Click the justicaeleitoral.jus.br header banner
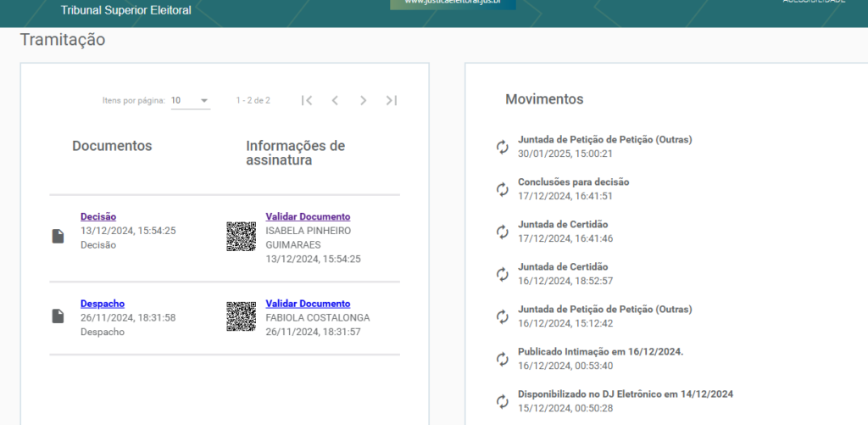The height and width of the screenshot is (425, 868). 453,4
